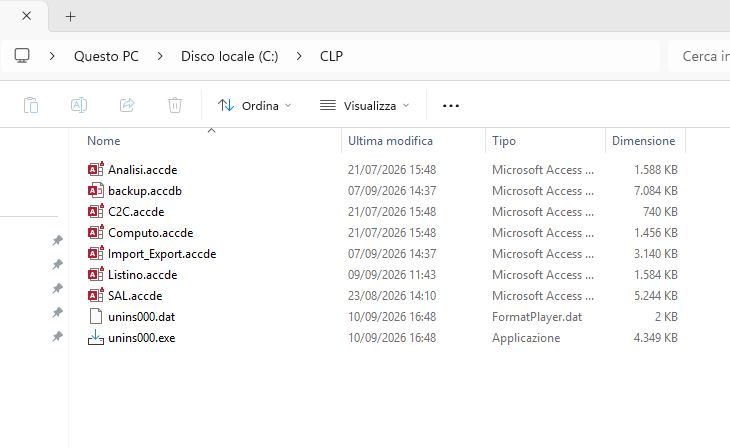Image resolution: width=730 pixels, height=448 pixels.
Task: Open the Ordina sort dropdown
Action: click(x=255, y=106)
